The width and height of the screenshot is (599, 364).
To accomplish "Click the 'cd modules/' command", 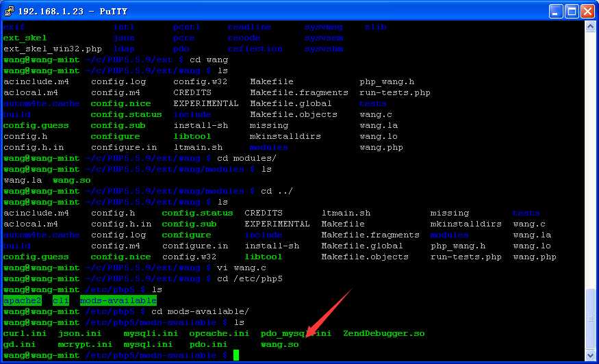I will pyautogui.click(x=246, y=158).
